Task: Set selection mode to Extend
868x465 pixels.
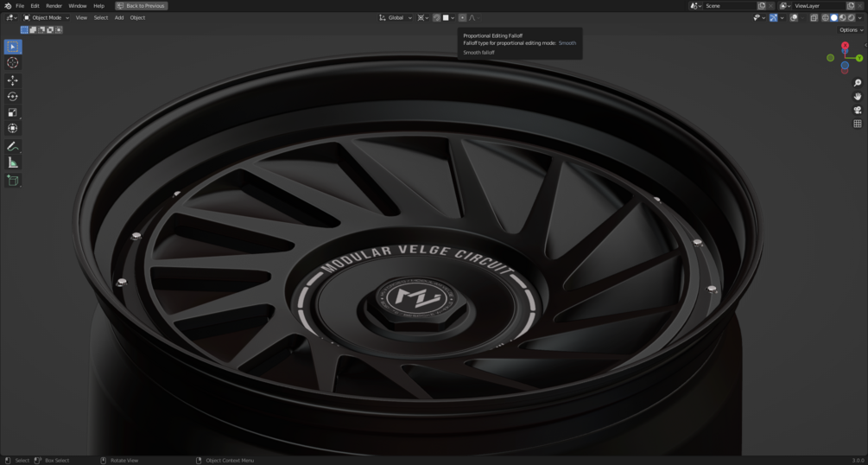Action: pyautogui.click(x=33, y=30)
